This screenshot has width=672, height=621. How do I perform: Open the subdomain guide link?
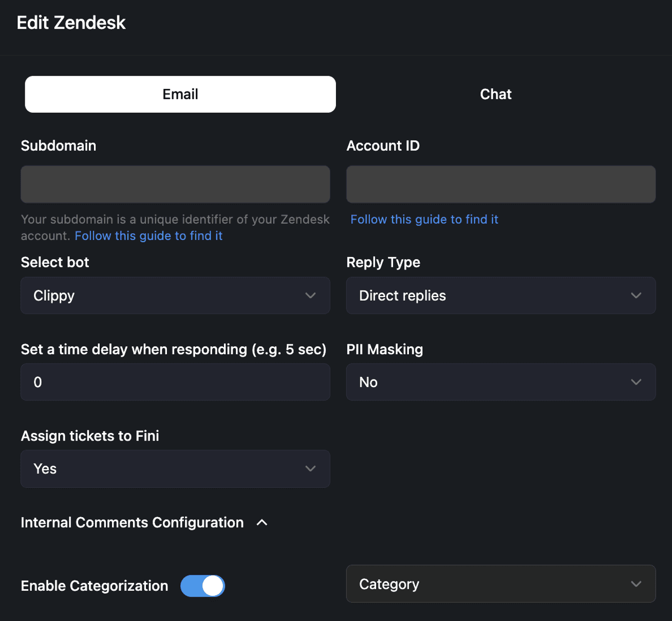pos(148,235)
